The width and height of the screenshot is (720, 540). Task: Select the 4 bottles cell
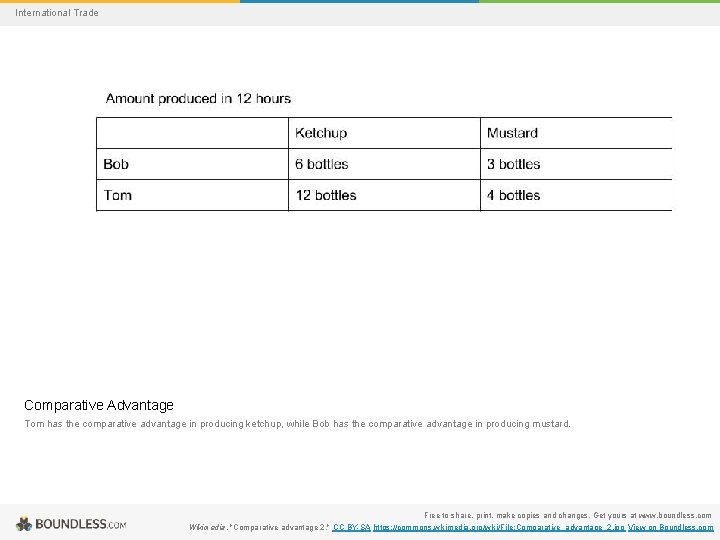[576, 195]
